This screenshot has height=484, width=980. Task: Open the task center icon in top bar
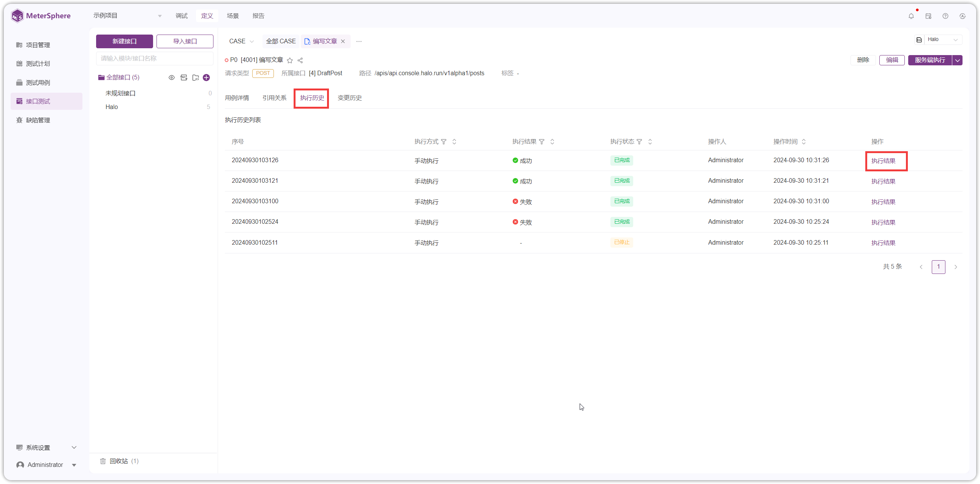click(928, 16)
